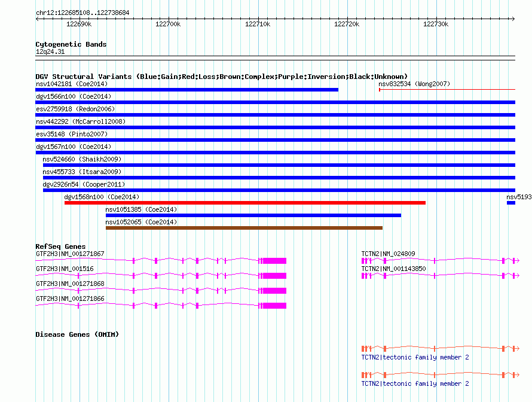Open variant label dgv1567n100 (Coe2014)
This screenshot has height=402, width=532.
tap(74, 147)
